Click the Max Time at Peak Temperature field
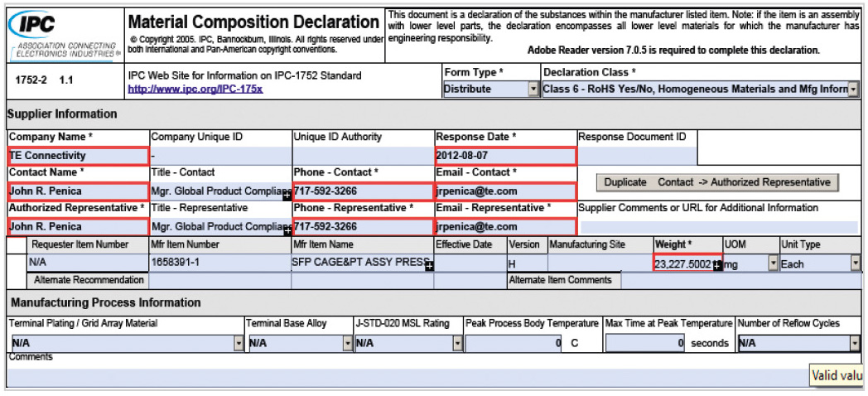The image size is (868, 396). 646,343
